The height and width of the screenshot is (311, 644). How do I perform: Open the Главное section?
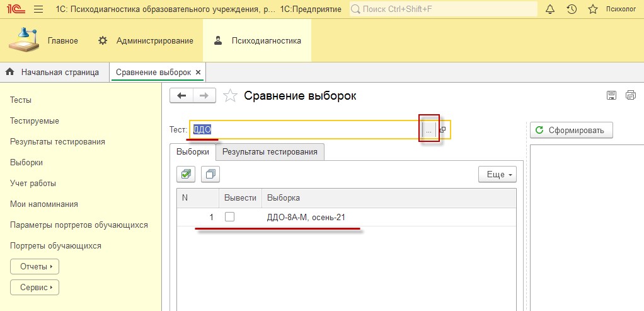click(63, 41)
